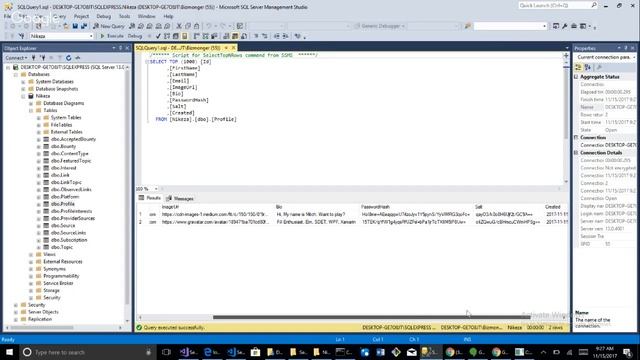Screen dimensions: 640x360
Task: Click the toolbox icon in top toolbar
Action: (x=573, y=26)
